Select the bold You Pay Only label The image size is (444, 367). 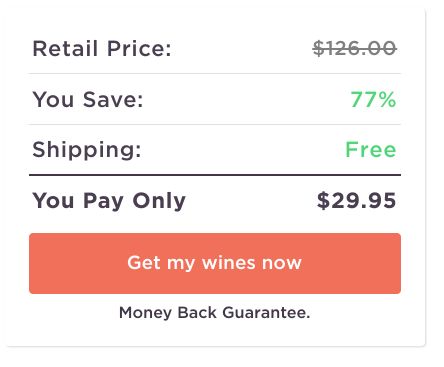point(109,201)
